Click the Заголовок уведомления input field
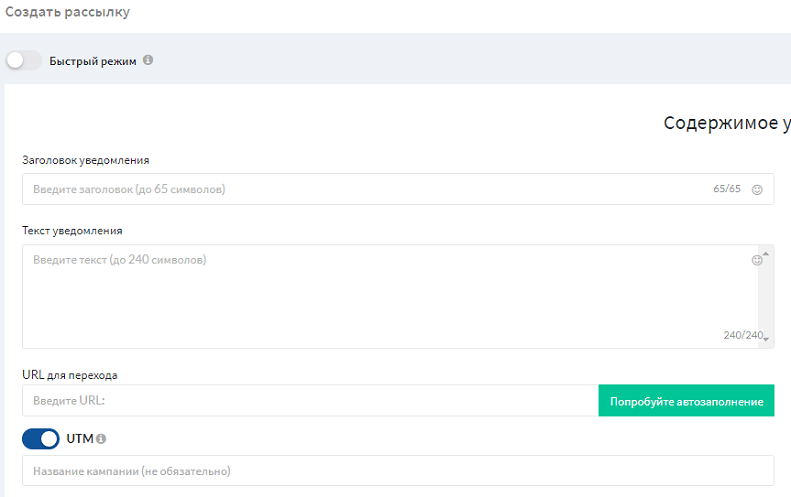Image resolution: width=791 pixels, height=497 pixels. (x=398, y=189)
